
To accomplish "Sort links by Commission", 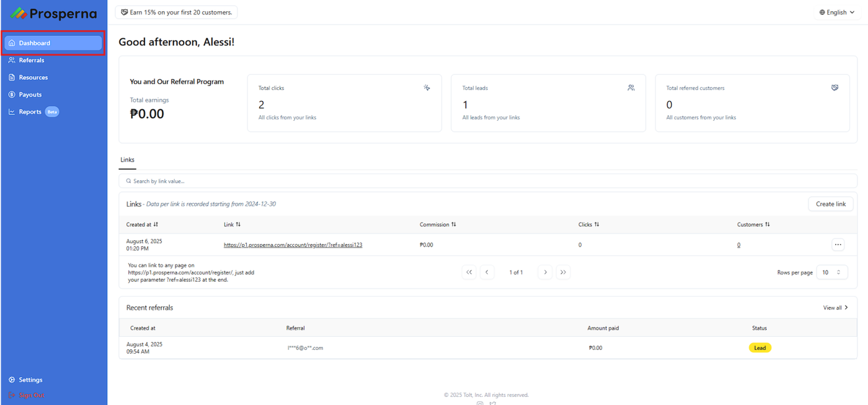I will (x=438, y=224).
